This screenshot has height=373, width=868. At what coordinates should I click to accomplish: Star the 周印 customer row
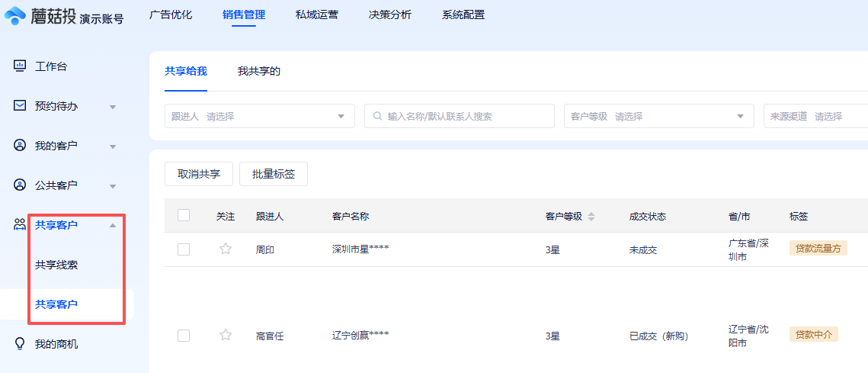[x=226, y=249]
